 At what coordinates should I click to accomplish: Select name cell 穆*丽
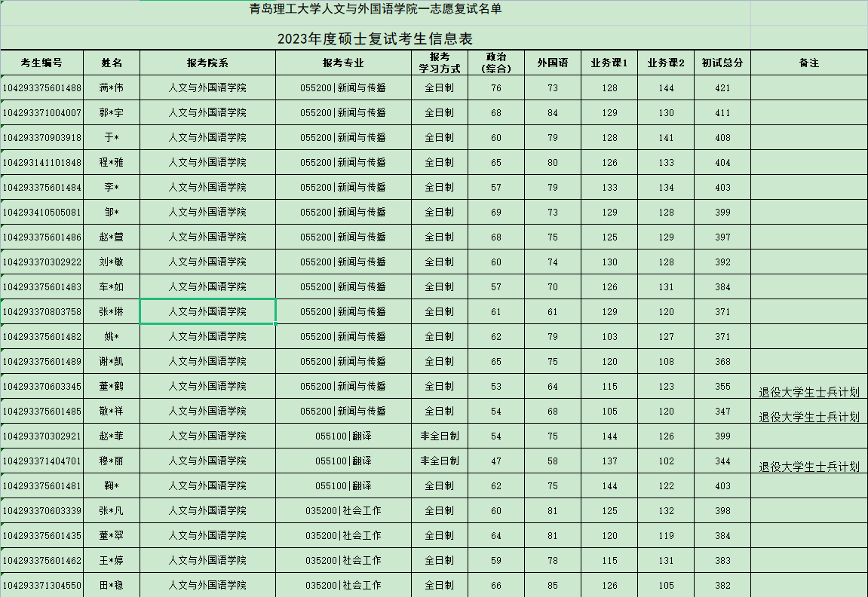pyautogui.click(x=112, y=461)
